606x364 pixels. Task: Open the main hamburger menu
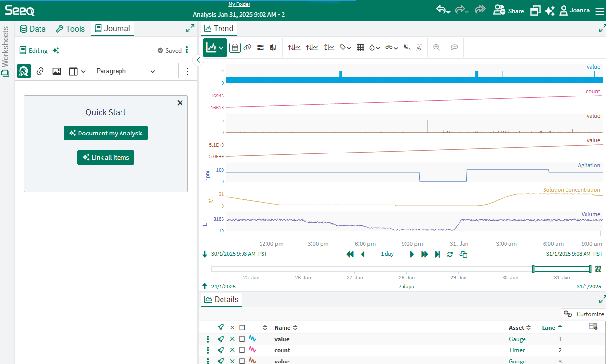599,11
